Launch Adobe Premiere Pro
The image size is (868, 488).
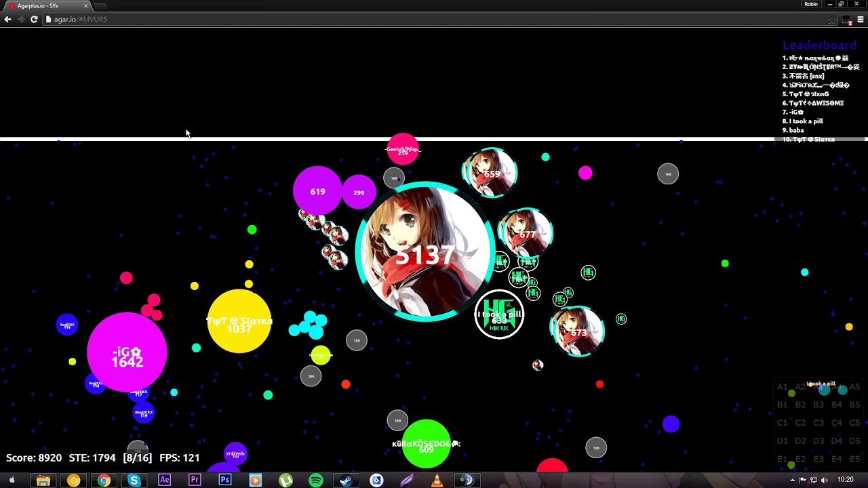[195, 480]
